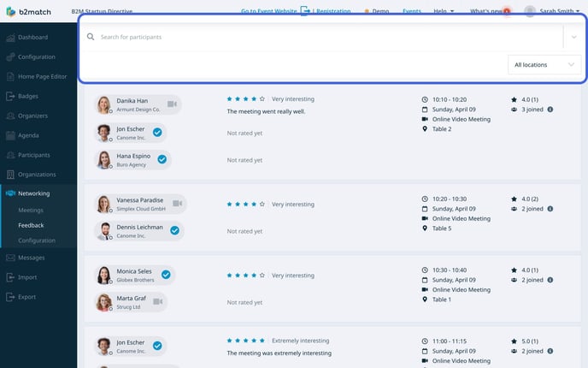
Task: Click the b2match logo icon
Action: tap(13, 11)
